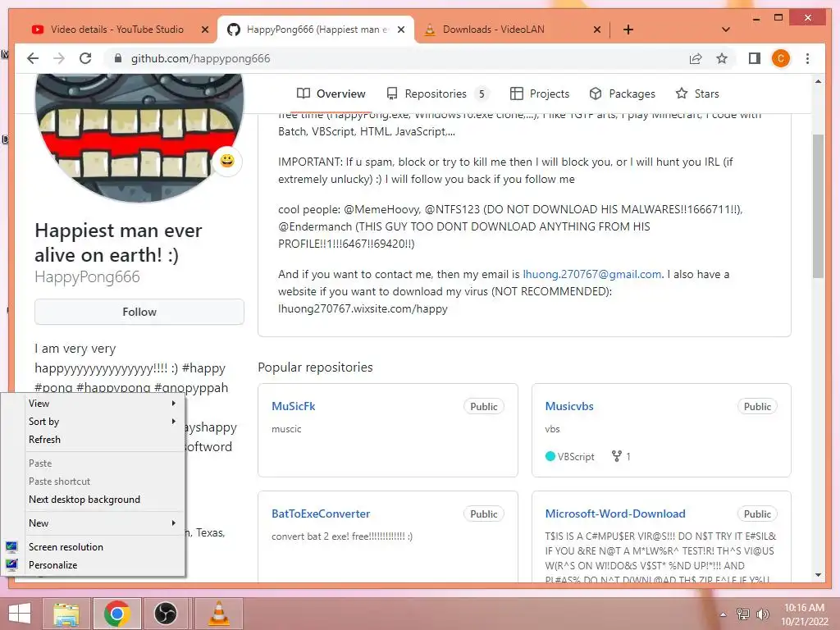
Task: Click the Chrome taskbar icon
Action: pyautogui.click(x=116, y=614)
